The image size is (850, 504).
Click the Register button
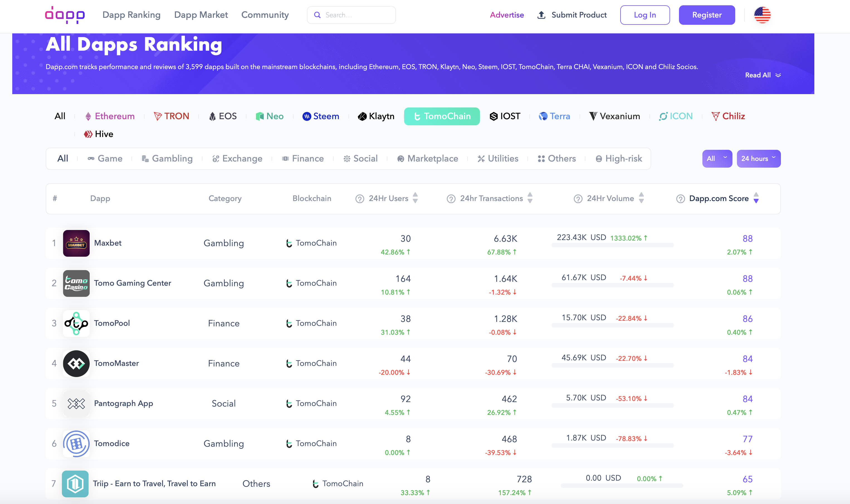point(707,15)
